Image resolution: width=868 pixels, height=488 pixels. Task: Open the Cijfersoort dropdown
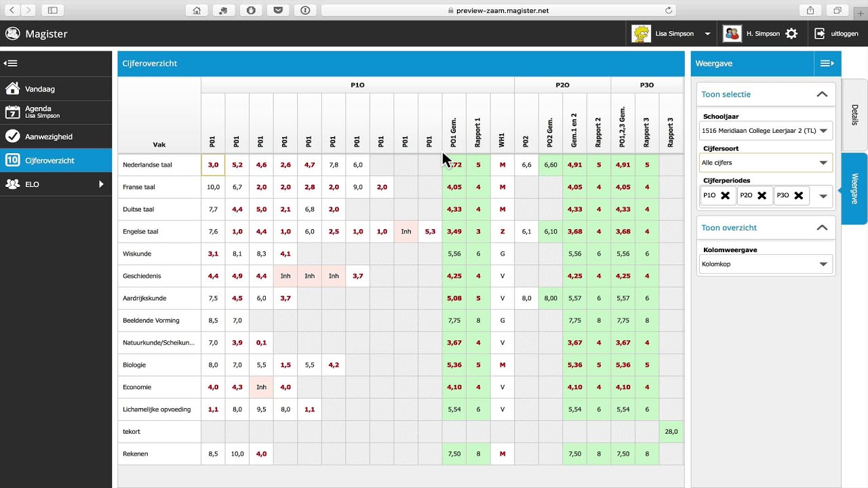(766, 163)
